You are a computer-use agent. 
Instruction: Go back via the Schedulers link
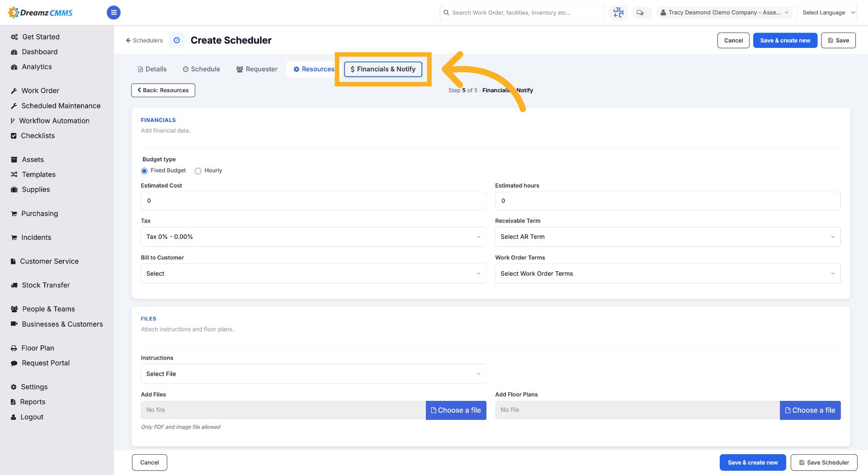click(x=144, y=40)
